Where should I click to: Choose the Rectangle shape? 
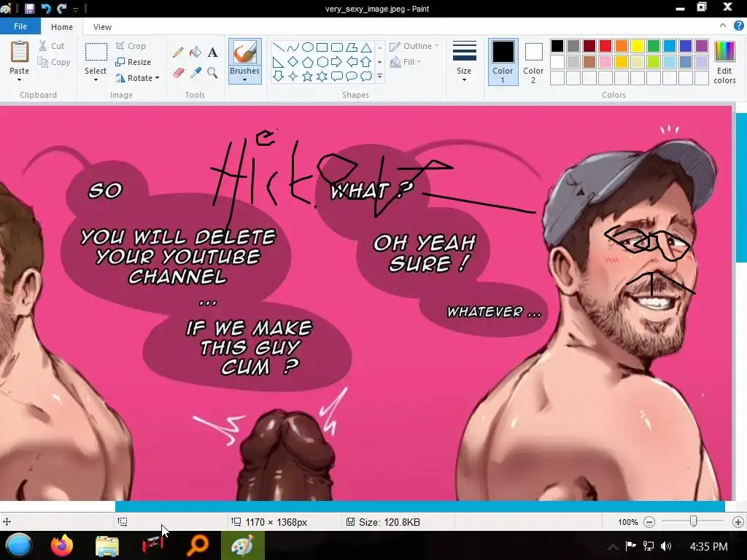click(x=322, y=47)
